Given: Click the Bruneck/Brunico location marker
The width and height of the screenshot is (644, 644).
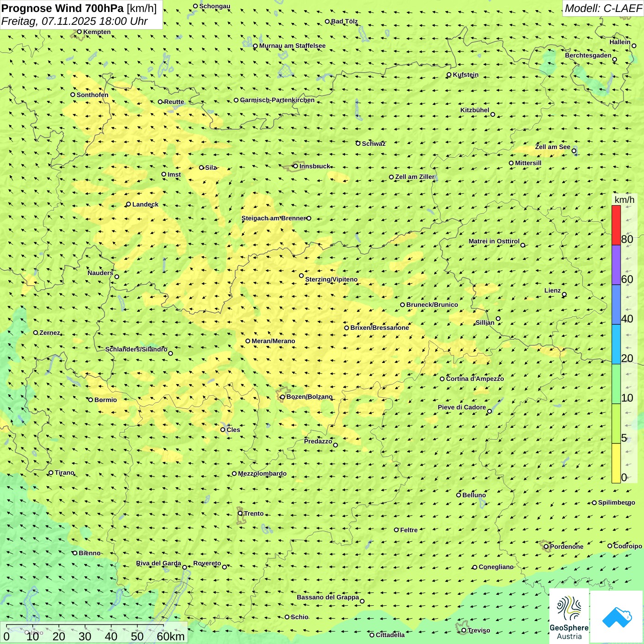Looking at the screenshot, I should click(402, 305).
